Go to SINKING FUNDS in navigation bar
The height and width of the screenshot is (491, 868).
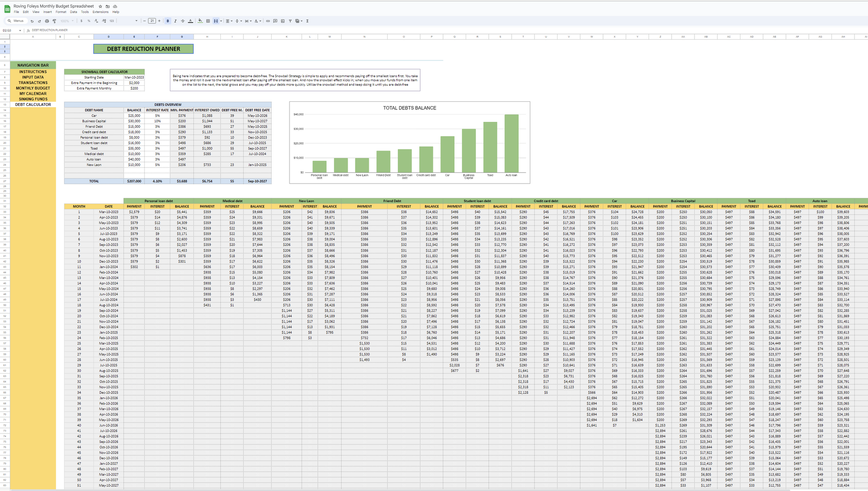click(33, 99)
